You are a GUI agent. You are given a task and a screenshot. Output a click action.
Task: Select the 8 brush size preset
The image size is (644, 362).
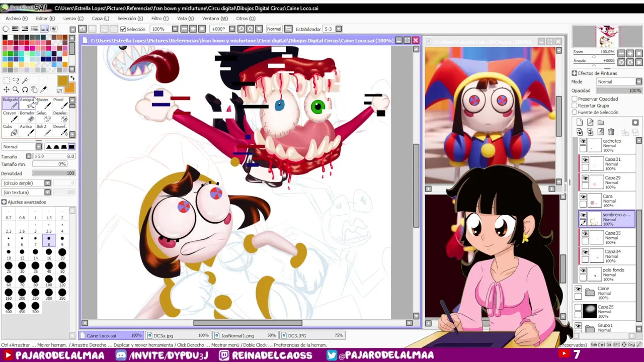pos(49,241)
